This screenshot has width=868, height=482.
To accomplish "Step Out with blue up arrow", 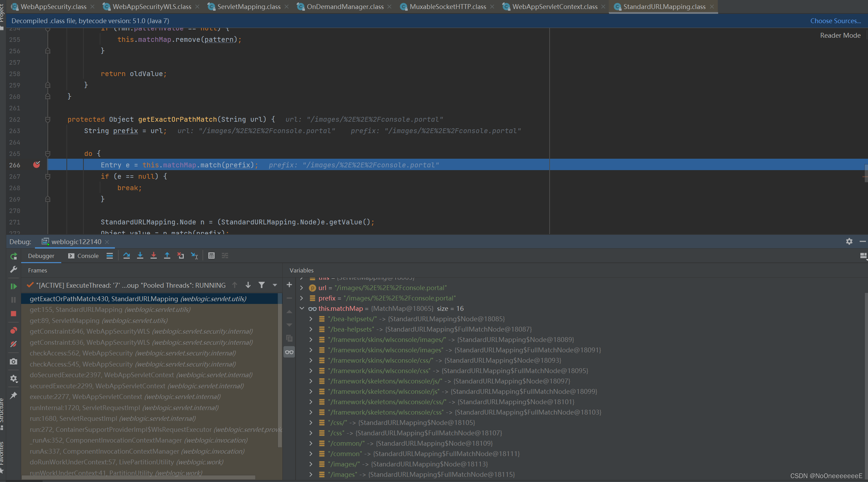I will point(167,256).
